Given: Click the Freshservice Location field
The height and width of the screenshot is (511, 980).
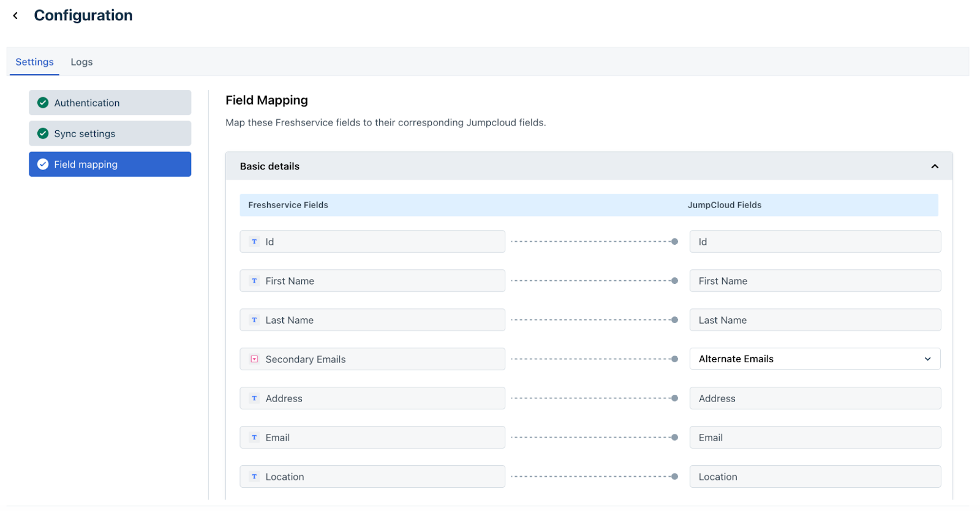Looking at the screenshot, I should [372, 477].
